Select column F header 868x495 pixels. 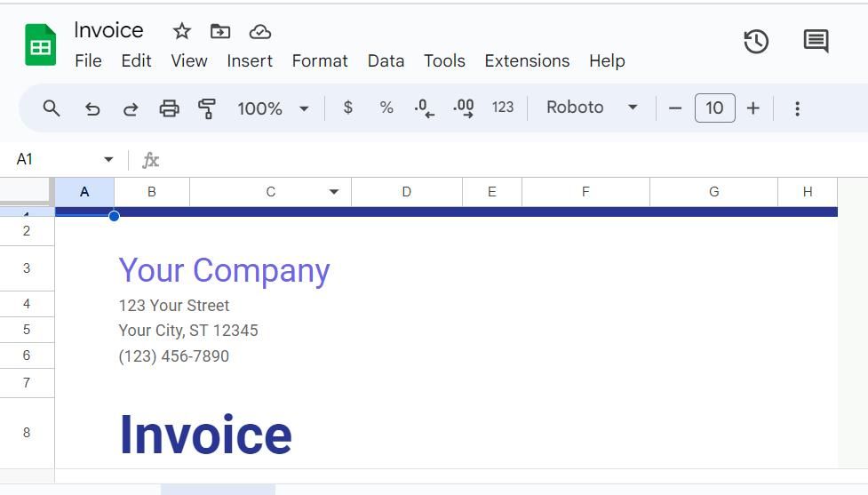pos(585,192)
